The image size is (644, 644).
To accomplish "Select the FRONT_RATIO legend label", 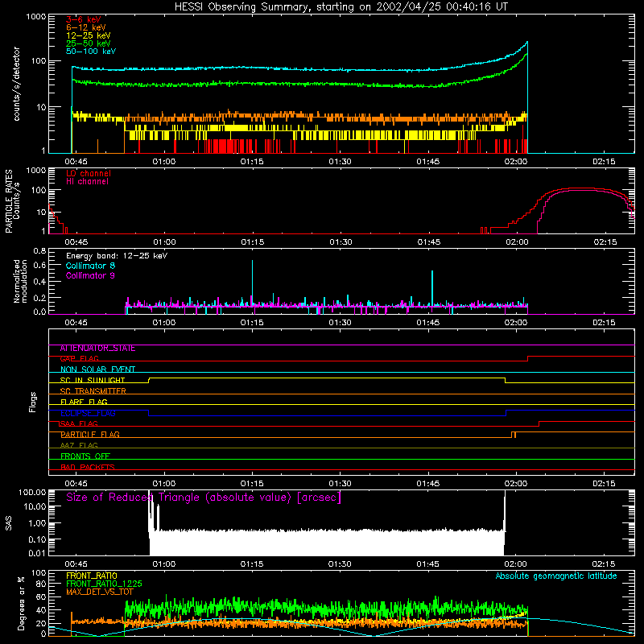I will coord(92,576).
